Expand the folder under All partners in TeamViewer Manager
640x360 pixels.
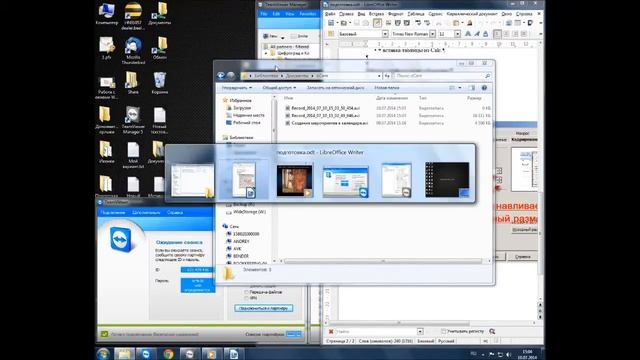click(266, 53)
